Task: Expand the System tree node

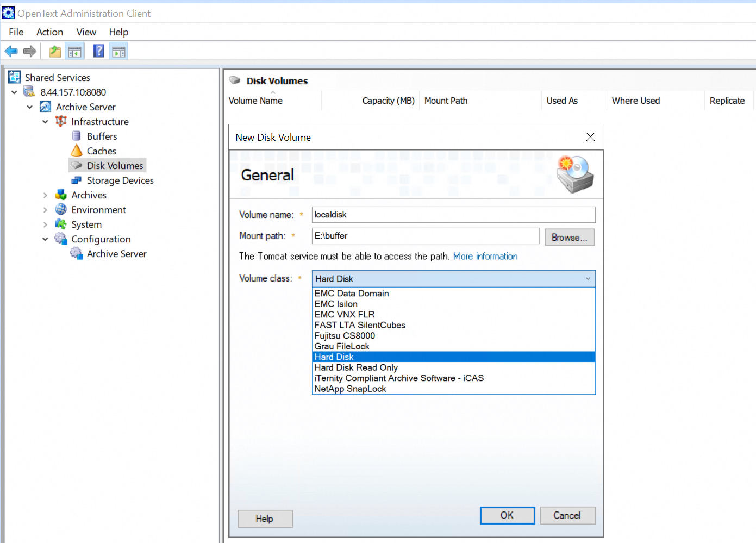Action: (x=45, y=224)
